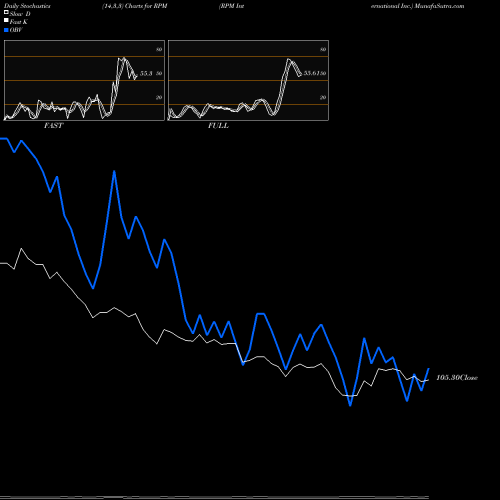Open the FULL stochastic chart panel
This screenshot has height=500, width=500.
pyautogui.click(x=248, y=80)
